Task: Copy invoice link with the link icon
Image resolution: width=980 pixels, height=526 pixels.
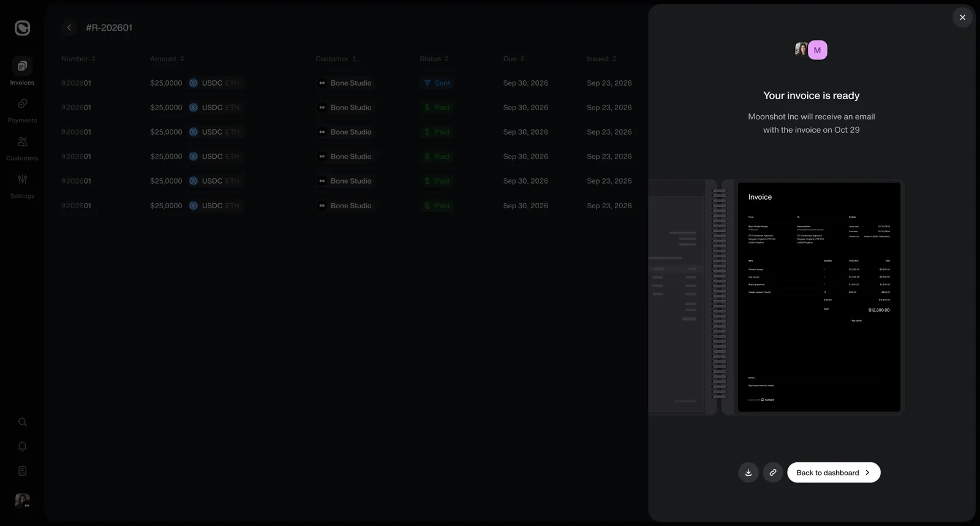Action: 773,473
